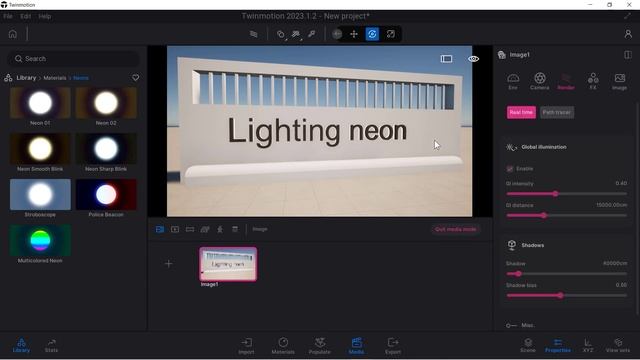Open the Help menu
Screen dimensions: 640x360
click(44, 16)
